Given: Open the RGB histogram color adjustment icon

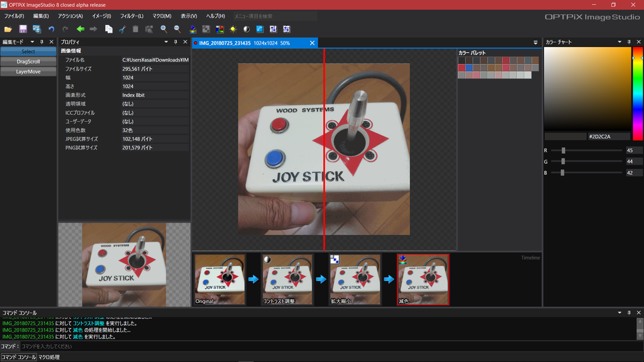Looking at the screenshot, I should 219,29.
